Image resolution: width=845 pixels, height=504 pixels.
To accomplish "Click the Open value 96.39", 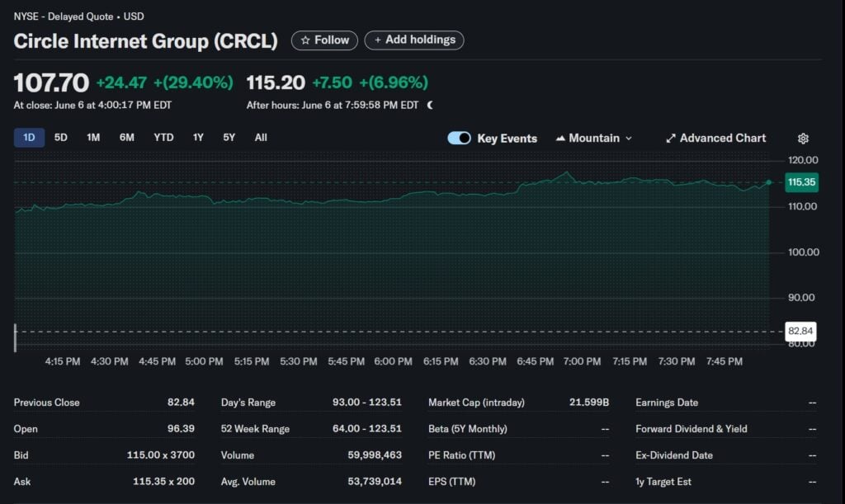I will 181,429.
